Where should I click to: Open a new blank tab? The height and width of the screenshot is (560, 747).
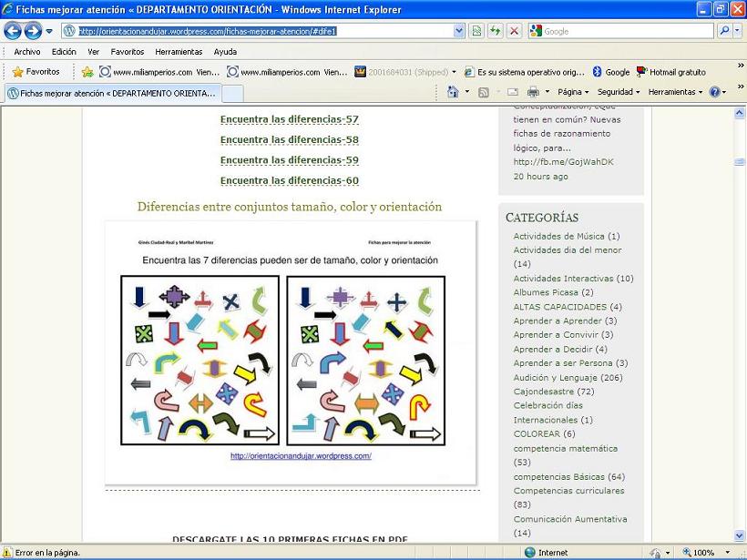233,94
